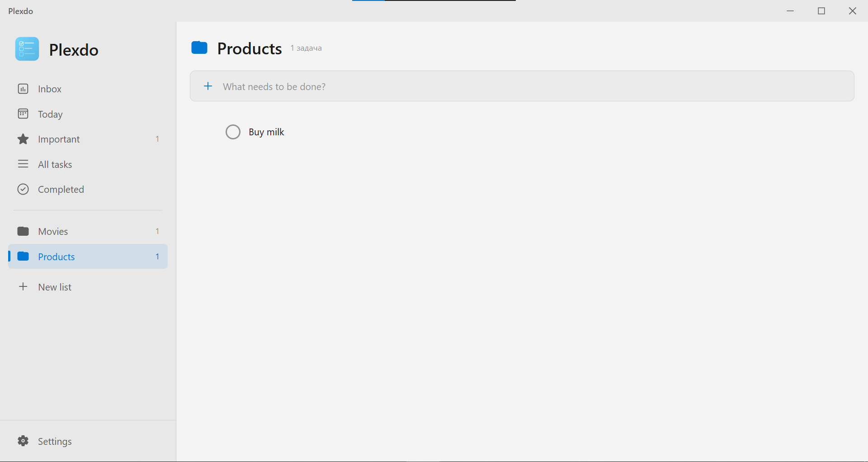
Task: Open the Important tasks view
Action: point(59,139)
